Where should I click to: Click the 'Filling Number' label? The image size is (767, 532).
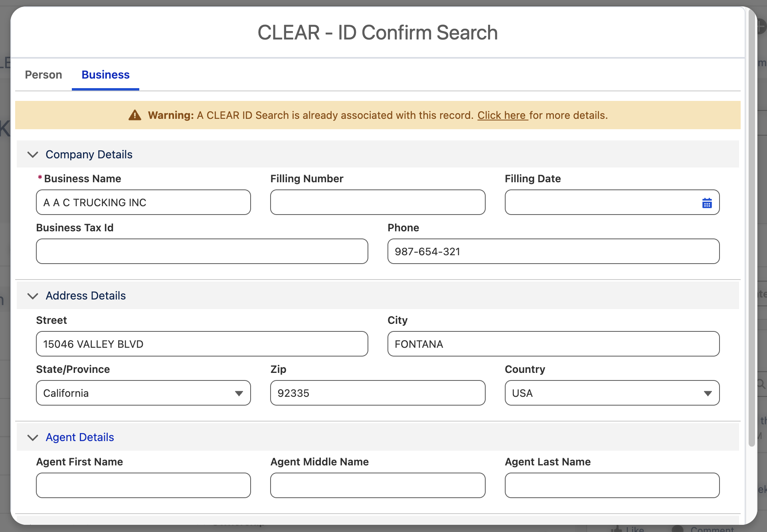click(x=307, y=179)
